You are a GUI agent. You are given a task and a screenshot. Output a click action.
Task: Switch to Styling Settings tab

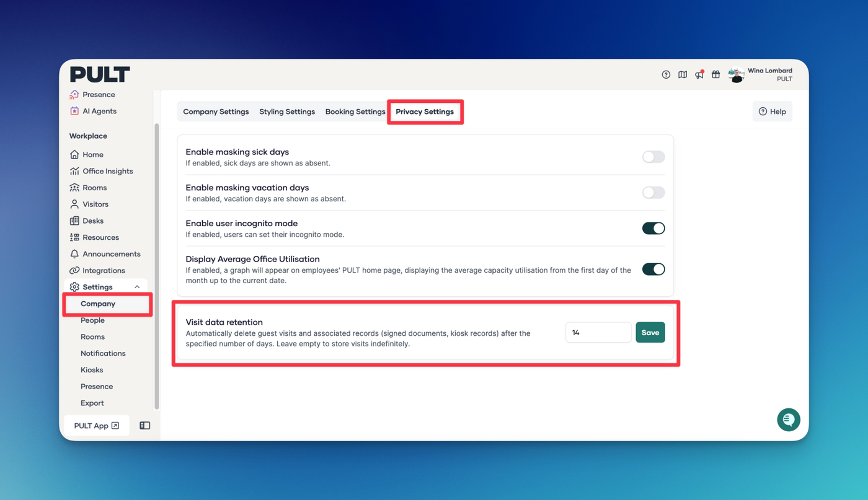tap(287, 112)
